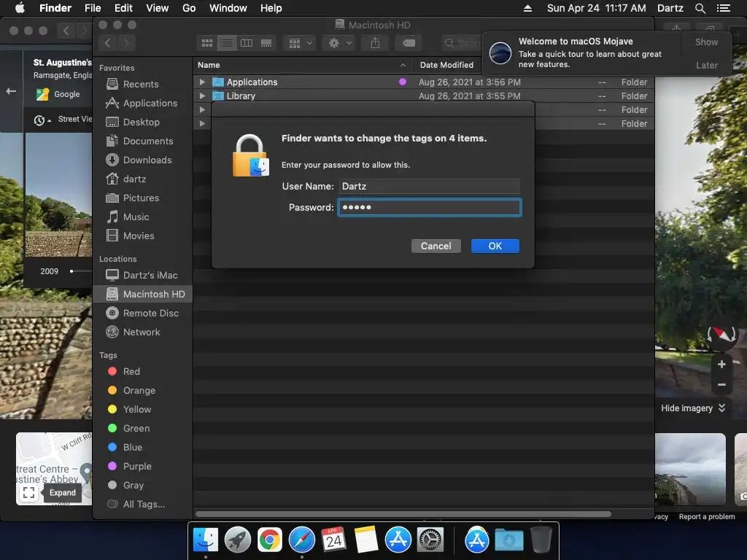Click Report a problem link in Maps
This screenshot has height=560, width=747.
pos(706,517)
